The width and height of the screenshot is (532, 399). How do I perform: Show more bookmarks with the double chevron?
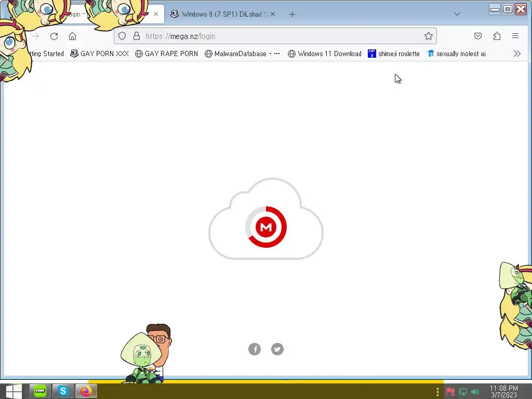(x=517, y=54)
